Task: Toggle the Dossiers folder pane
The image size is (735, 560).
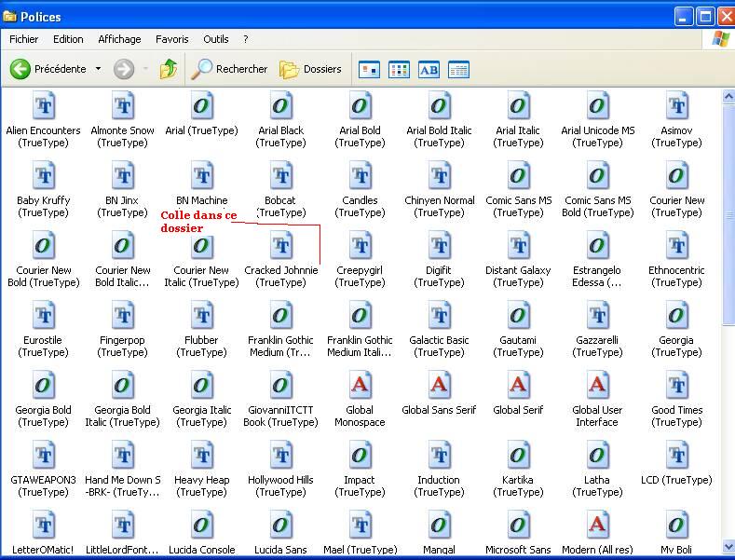Action: pos(310,69)
